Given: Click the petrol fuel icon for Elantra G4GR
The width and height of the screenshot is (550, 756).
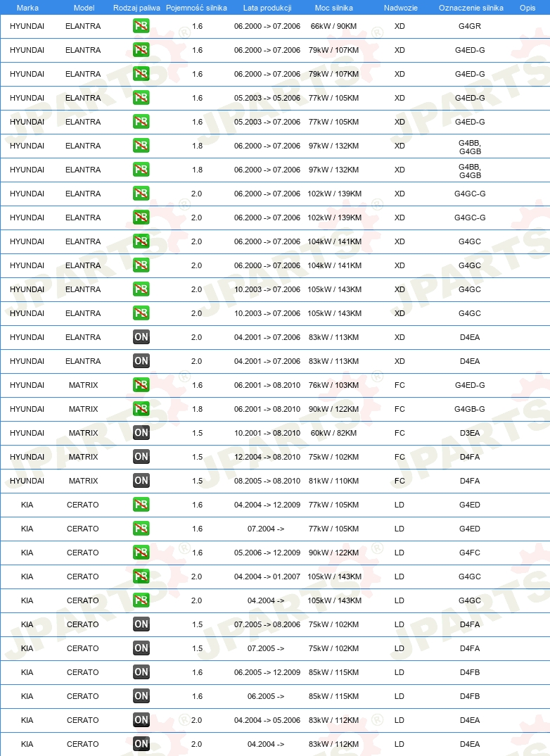Looking at the screenshot, I should (x=141, y=26).
